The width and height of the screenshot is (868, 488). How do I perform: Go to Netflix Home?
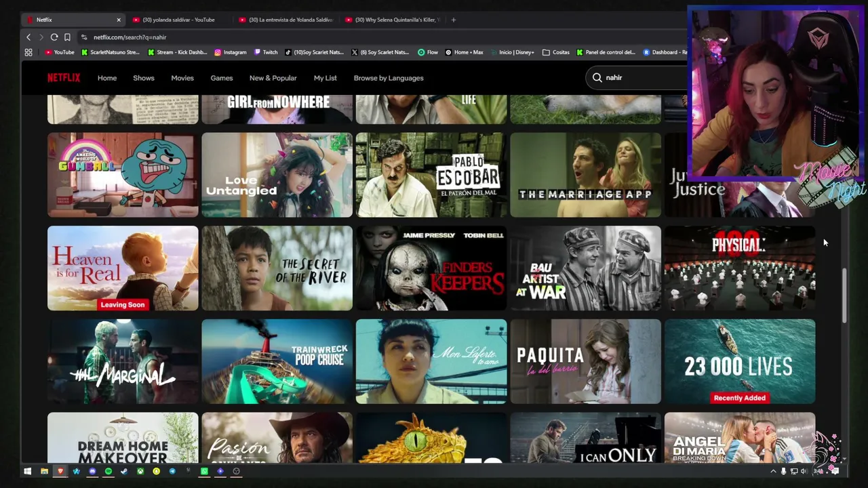click(107, 78)
